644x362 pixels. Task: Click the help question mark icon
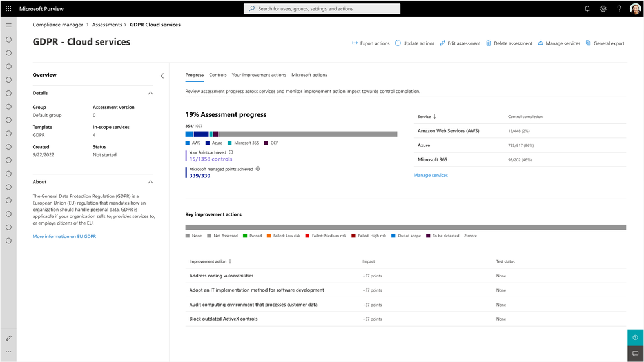point(619,8)
